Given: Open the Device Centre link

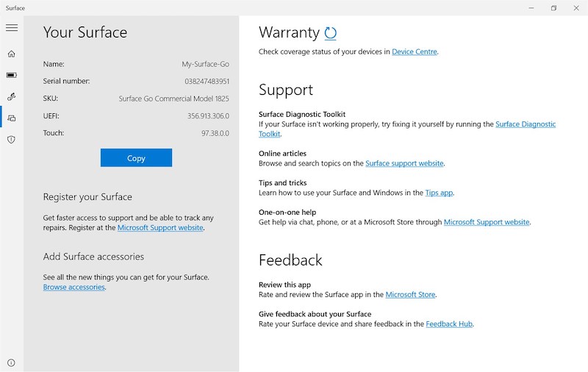Looking at the screenshot, I should point(415,52).
